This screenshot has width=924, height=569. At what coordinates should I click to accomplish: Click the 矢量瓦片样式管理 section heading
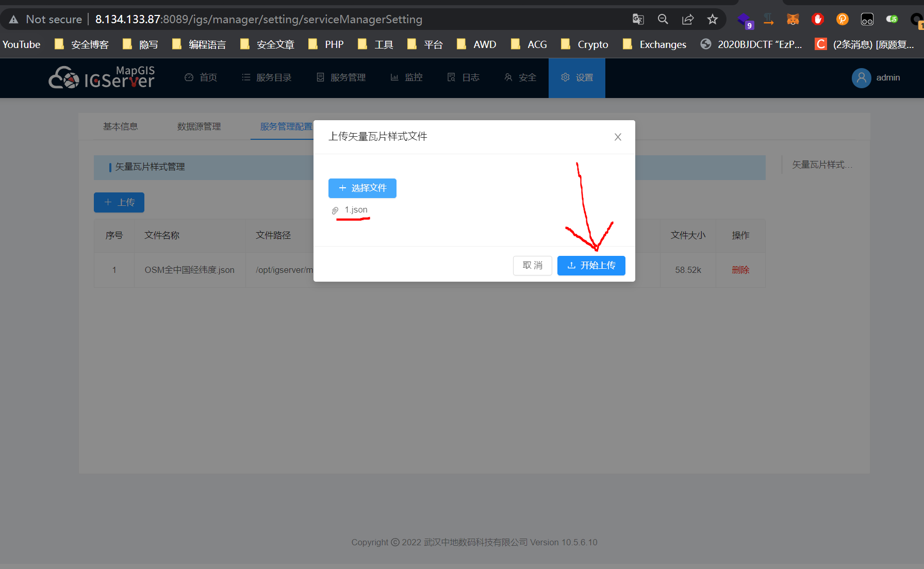pos(150,167)
